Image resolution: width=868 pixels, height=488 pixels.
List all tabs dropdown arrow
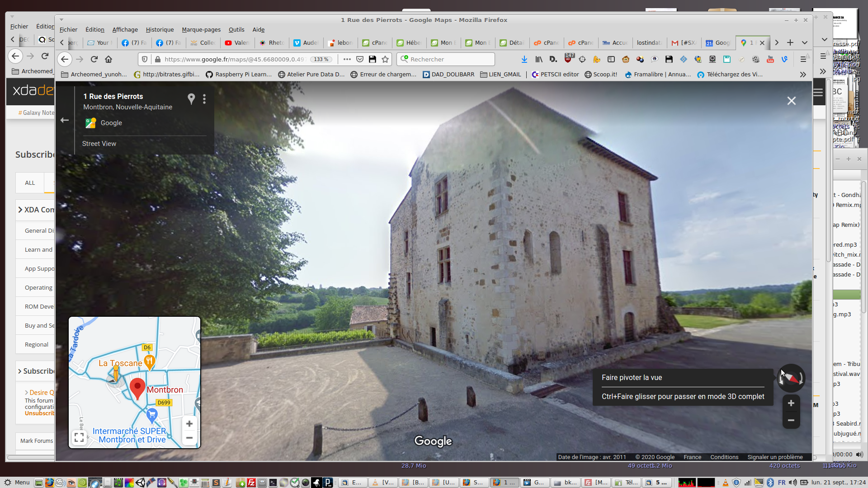click(x=805, y=42)
